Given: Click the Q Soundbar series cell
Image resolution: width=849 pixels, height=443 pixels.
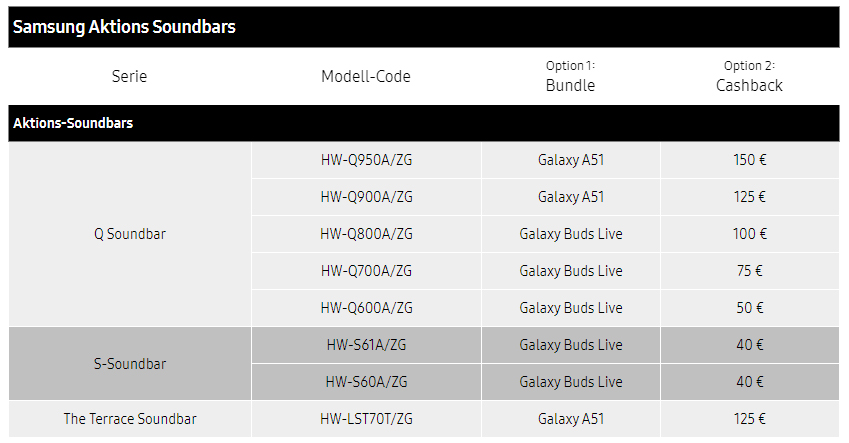Looking at the screenshot, I should [129, 234].
